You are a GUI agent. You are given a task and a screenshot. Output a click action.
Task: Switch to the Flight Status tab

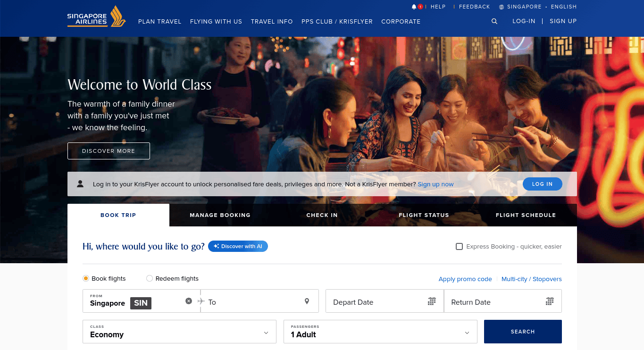coord(424,215)
